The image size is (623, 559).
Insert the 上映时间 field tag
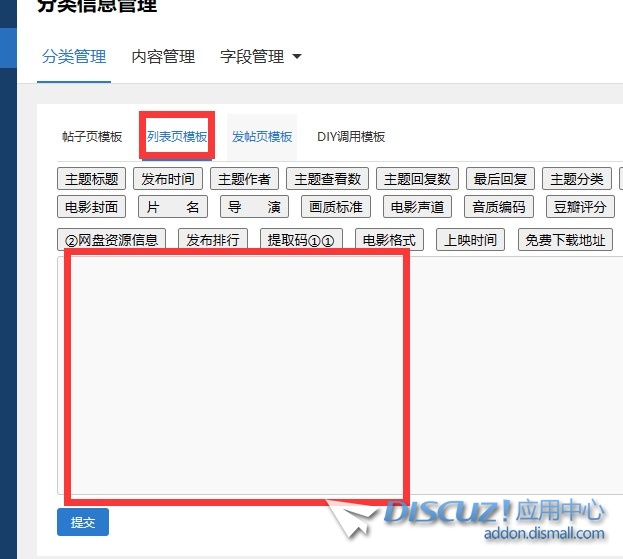tap(470, 240)
